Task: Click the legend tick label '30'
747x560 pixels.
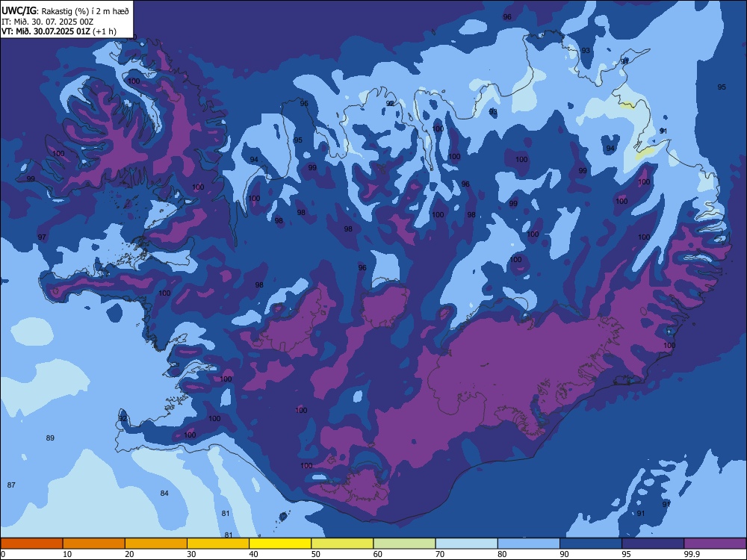Action: pos(191,554)
